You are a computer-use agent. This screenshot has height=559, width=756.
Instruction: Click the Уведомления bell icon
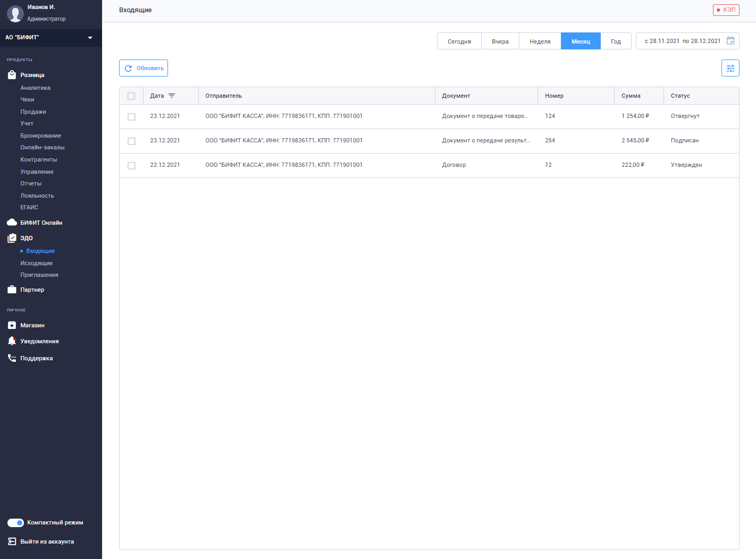click(x=12, y=341)
